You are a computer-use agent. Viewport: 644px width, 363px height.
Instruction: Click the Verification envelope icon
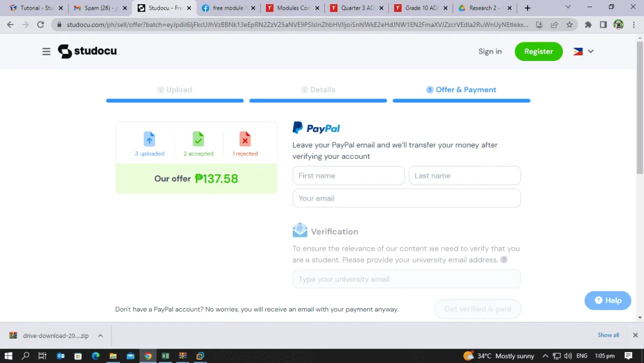300,230
